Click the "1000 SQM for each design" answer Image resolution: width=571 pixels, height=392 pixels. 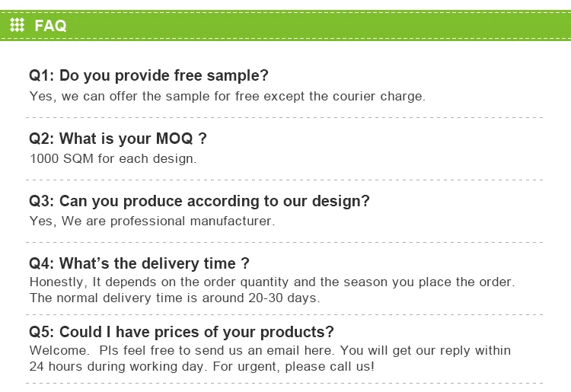[113, 159]
